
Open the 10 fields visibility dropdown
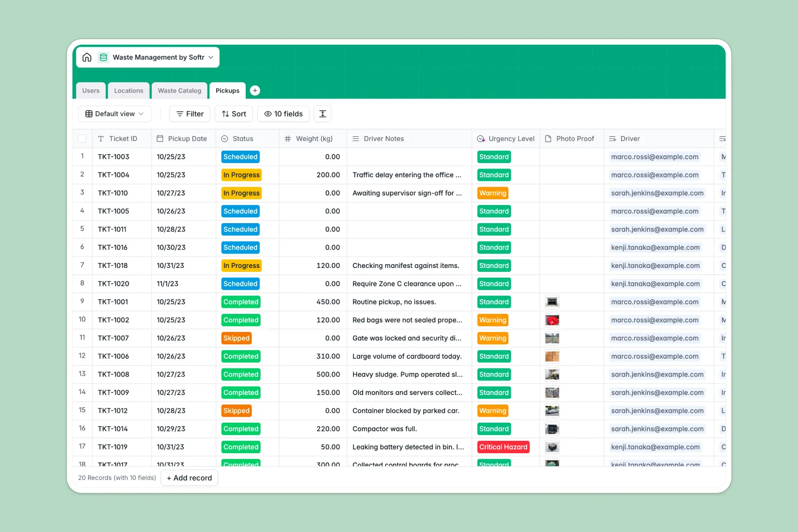(x=283, y=114)
